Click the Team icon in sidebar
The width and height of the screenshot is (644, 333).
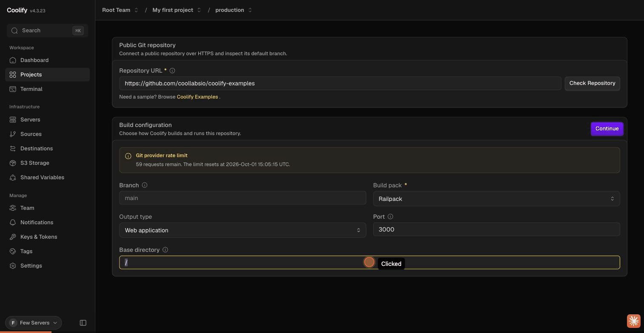pos(13,208)
